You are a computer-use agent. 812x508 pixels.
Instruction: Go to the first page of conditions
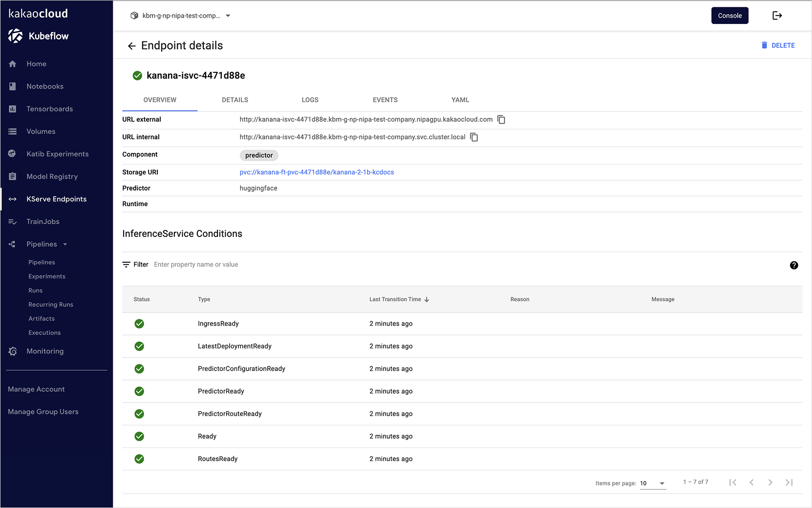tap(733, 483)
